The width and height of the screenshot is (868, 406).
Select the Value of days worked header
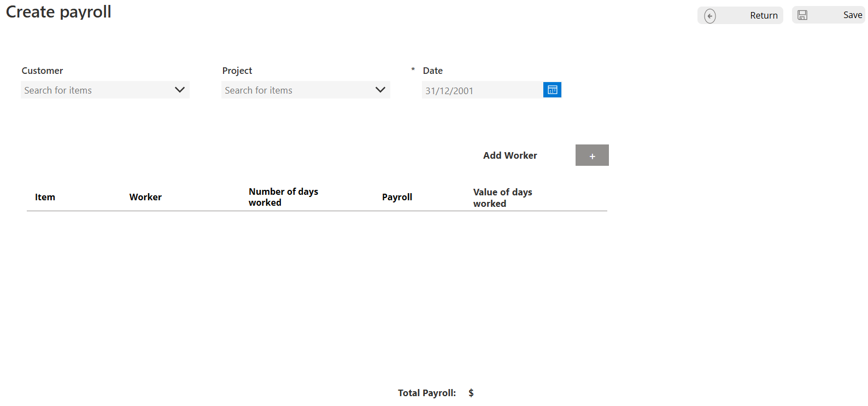coord(502,198)
